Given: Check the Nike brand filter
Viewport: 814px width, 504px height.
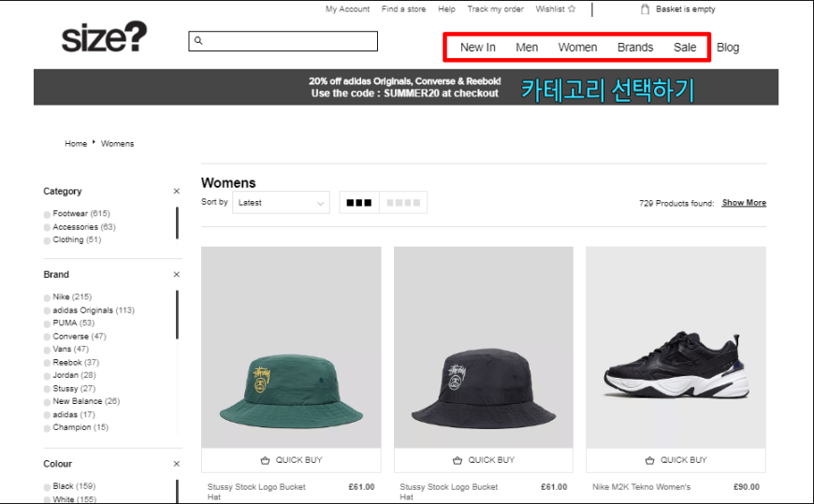Looking at the screenshot, I should 47,297.
